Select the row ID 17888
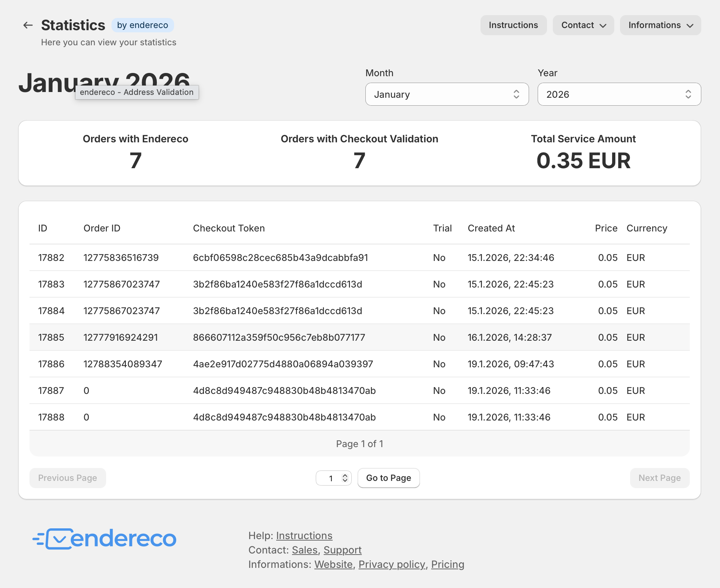Image resolution: width=720 pixels, height=588 pixels. [51, 417]
